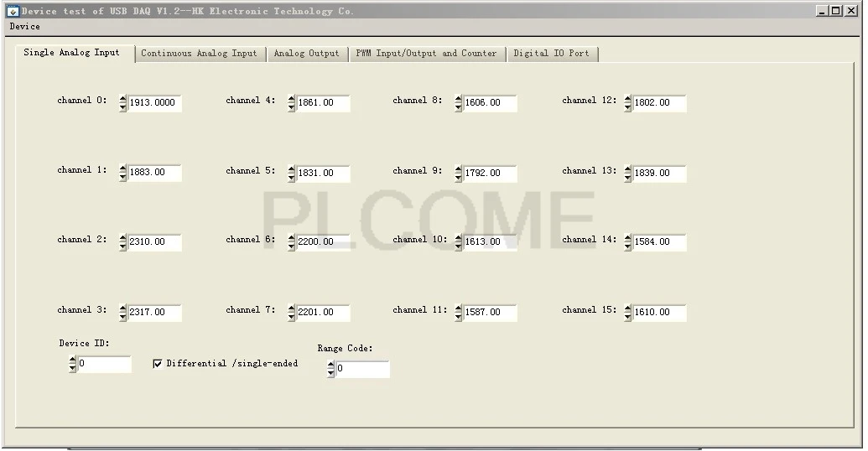Select channel 10 value field 1613.00

[491, 241]
